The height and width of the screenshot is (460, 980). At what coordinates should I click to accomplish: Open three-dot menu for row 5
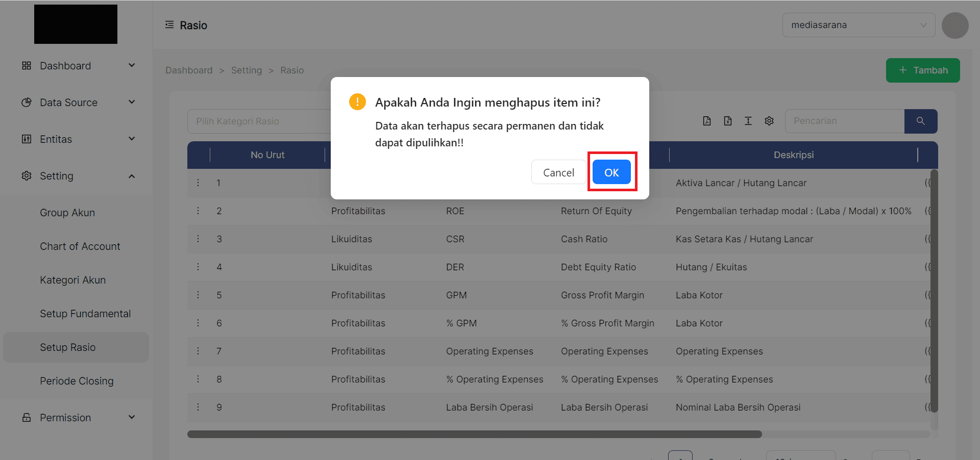pos(199,295)
